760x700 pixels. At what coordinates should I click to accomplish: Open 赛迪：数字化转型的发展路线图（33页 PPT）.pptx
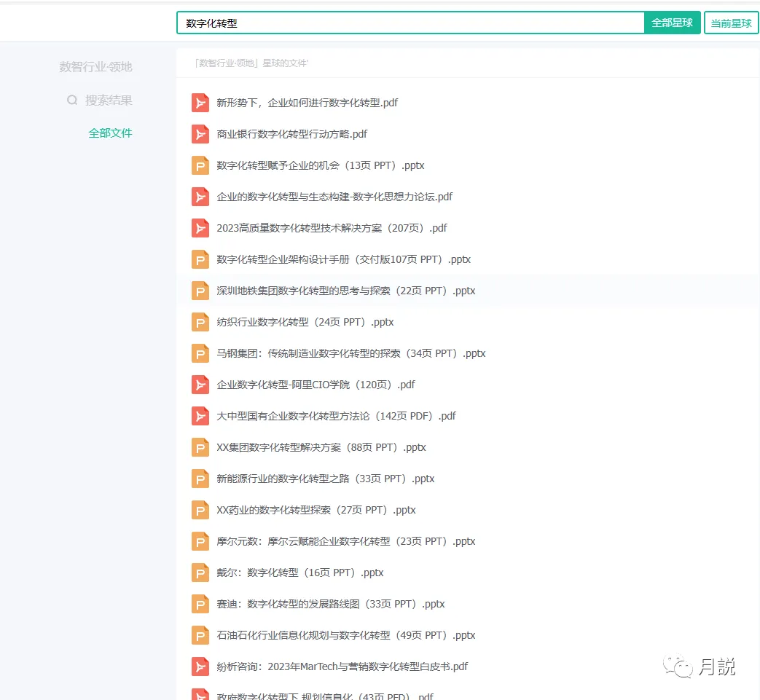(x=331, y=604)
